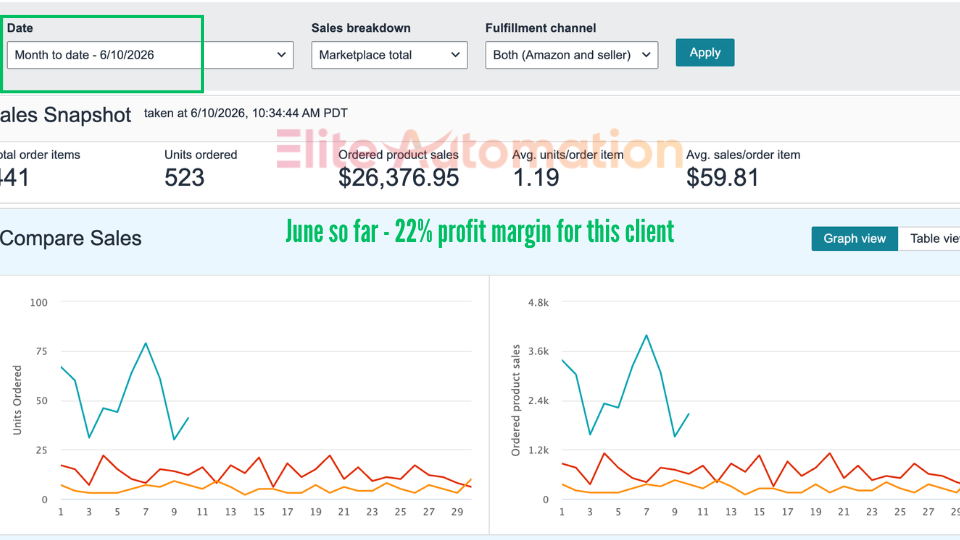Click the 'Sales breakdown' field label

click(361, 28)
